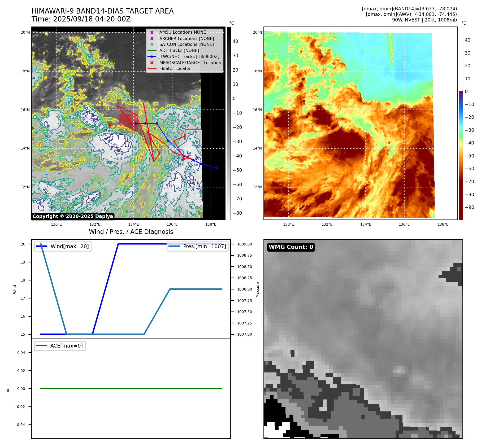Click the grayscale temperature colorbar beside the left map
The width and height of the screenshot is (481, 448).
(x=229, y=123)
